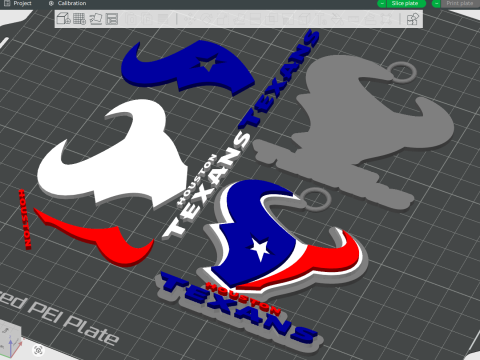Select the blue diagonal TEXANS text object
Screen dimensions: 480x360
point(278,78)
